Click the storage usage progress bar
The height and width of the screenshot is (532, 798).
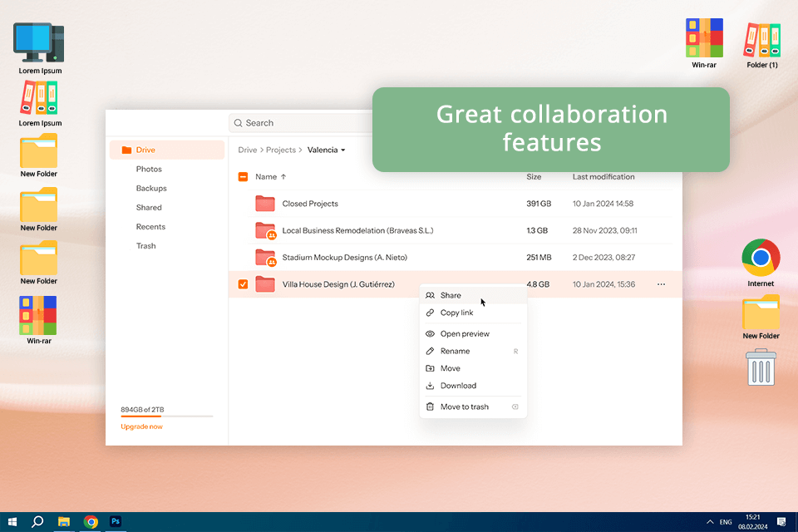(x=167, y=416)
